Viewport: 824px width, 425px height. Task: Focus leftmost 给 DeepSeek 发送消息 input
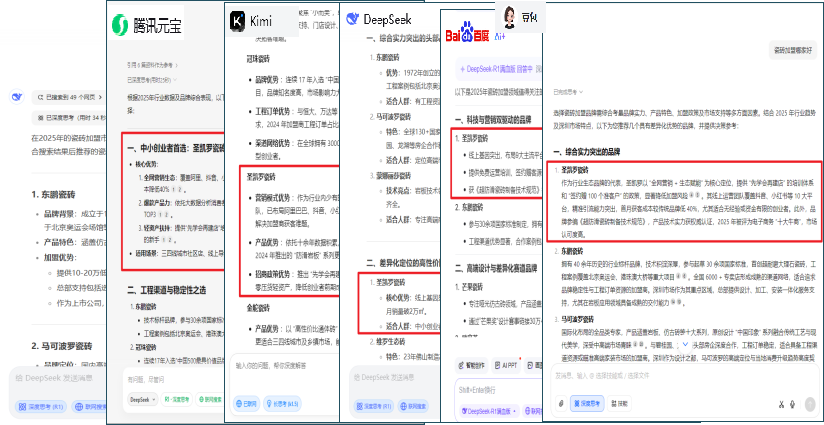[58, 378]
